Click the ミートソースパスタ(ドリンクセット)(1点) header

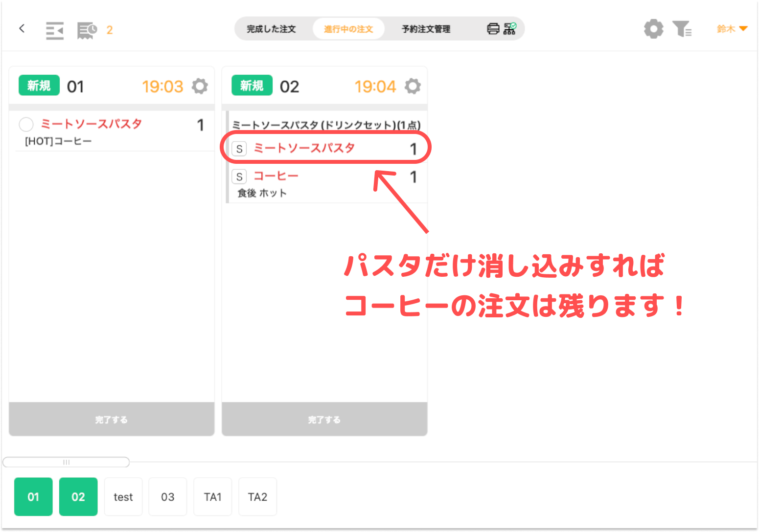(x=326, y=125)
